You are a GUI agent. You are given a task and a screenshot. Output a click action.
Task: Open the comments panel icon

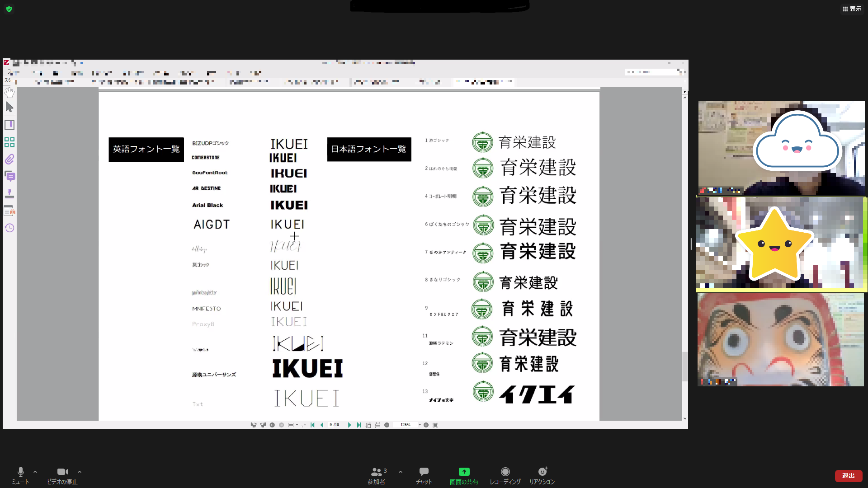click(x=9, y=176)
